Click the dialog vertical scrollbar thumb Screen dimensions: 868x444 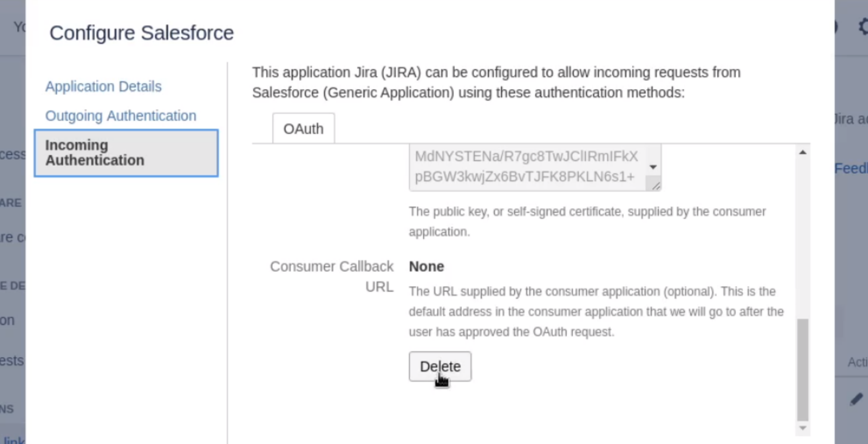(x=802, y=370)
